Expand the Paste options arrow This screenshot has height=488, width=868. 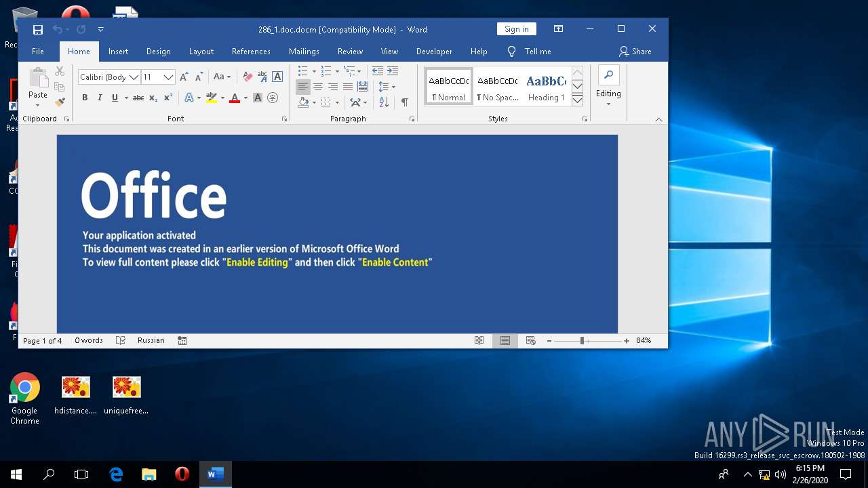[38, 105]
